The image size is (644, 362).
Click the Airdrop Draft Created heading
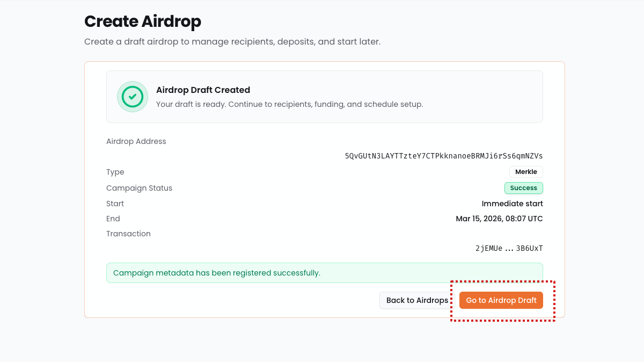(203, 90)
